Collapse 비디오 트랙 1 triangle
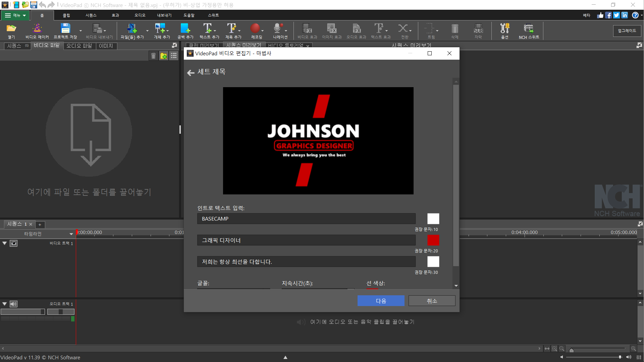The image size is (644, 362). point(5,243)
